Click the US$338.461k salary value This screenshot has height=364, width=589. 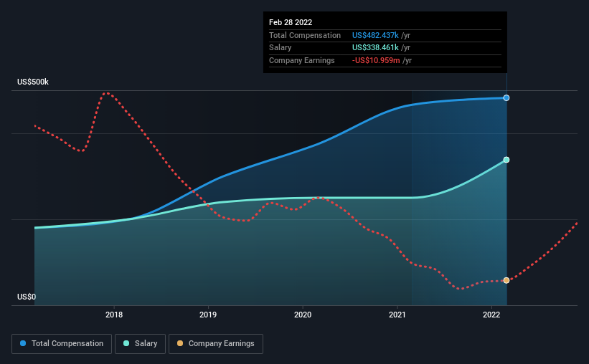pyautogui.click(x=375, y=48)
